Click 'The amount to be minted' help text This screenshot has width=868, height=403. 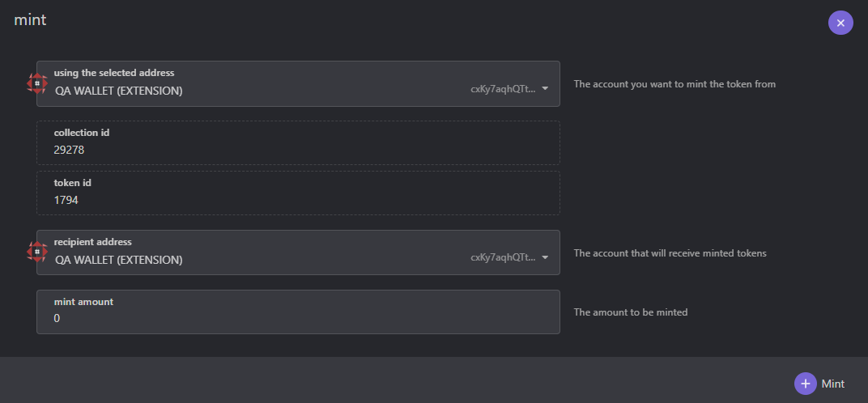(631, 312)
